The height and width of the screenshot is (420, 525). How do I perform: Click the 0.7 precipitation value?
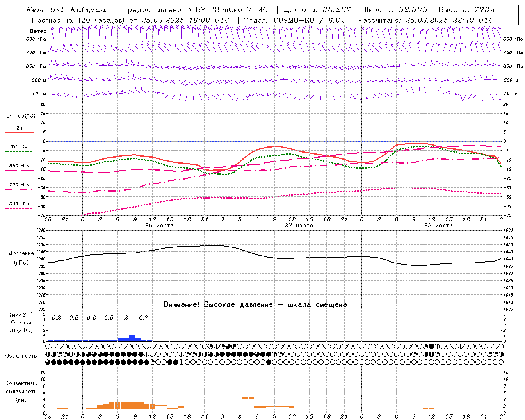pyautogui.click(x=144, y=318)
